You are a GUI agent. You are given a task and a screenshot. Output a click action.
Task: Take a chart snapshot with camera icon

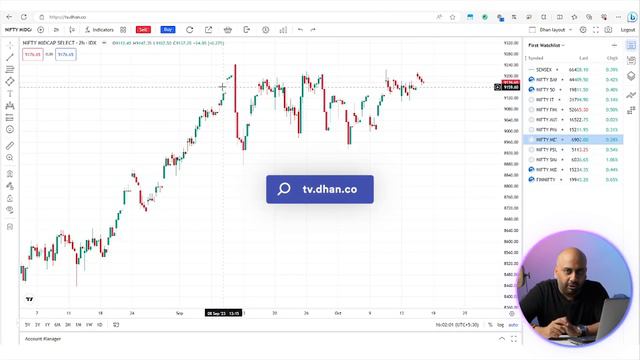click(609, 30)
